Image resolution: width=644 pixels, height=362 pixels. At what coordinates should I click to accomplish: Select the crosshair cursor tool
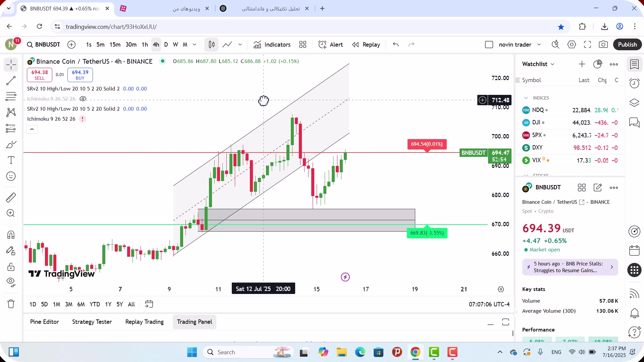[x=11, y=65]
